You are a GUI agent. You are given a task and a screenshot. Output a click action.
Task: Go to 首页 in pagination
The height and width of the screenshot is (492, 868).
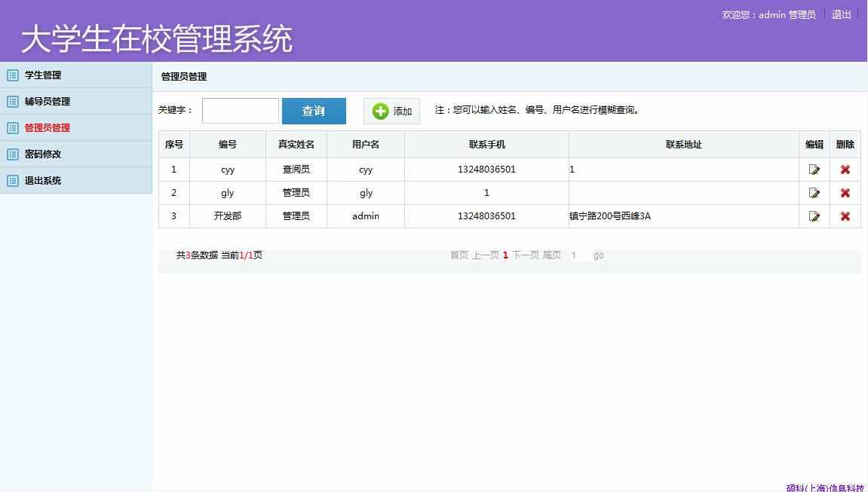pos(459,255)
